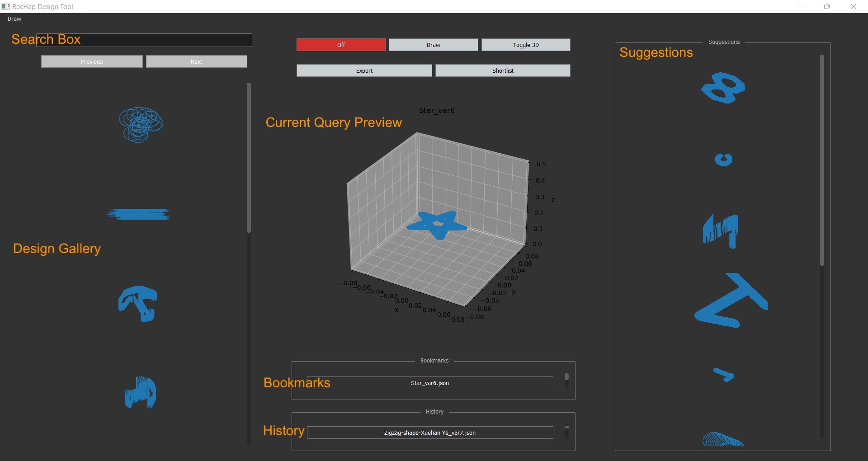The width and height of the screenshot is (868, 461).
Task: Select the figure-eight suggestion thumbnail
Action: tap(723, 88)
